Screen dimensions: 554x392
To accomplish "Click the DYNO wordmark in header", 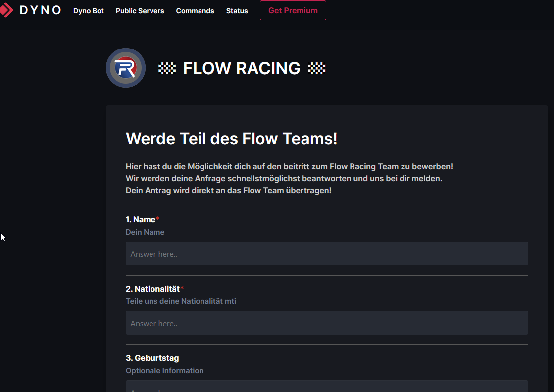I will coord(40,10).
